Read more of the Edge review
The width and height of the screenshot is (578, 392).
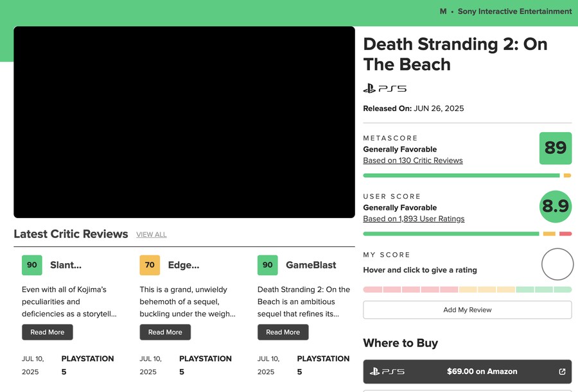coord(165,332)
